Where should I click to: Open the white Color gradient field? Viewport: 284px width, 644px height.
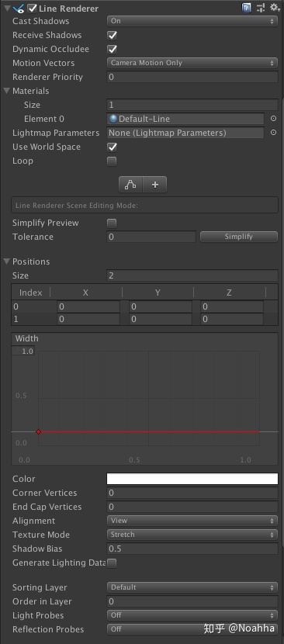point(192,479)
